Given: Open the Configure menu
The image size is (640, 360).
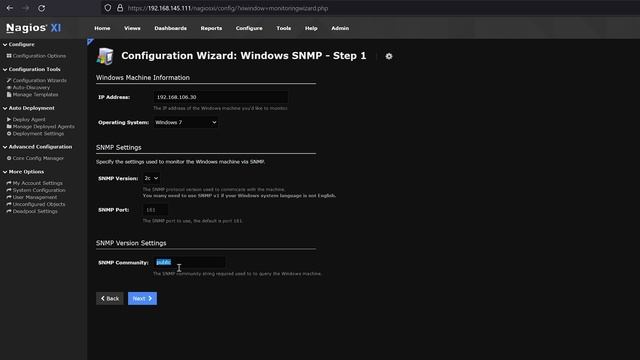Looking at the screenshot, I should (x=249, y=28).
